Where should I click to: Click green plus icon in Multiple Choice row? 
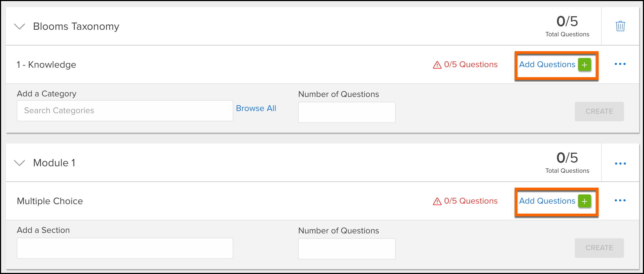tap(584, 201)
